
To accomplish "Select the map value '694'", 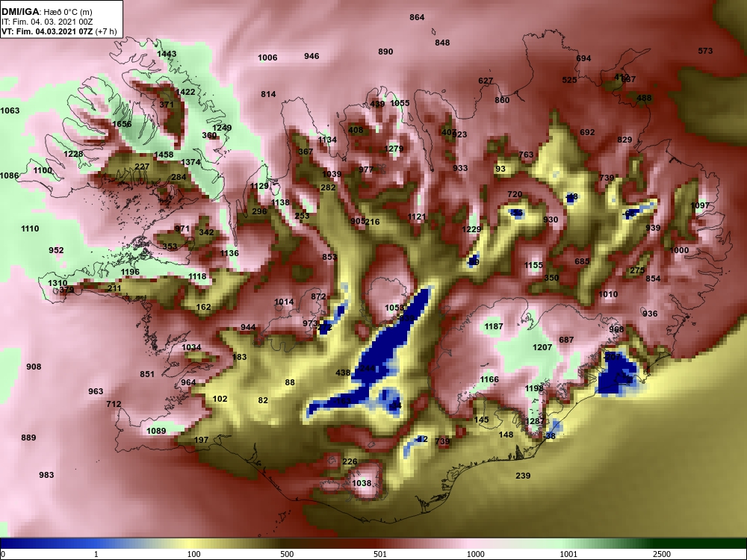I will (583, 58).
